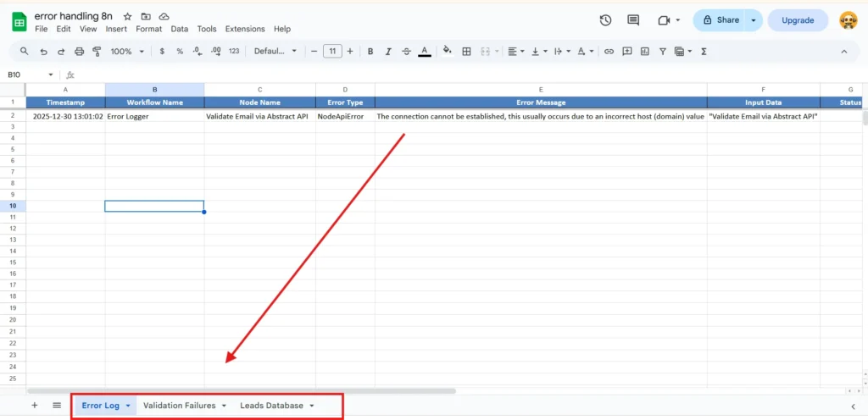Open the File menu
This screenshot has width=868, height=420.
[x=41, y=29]
